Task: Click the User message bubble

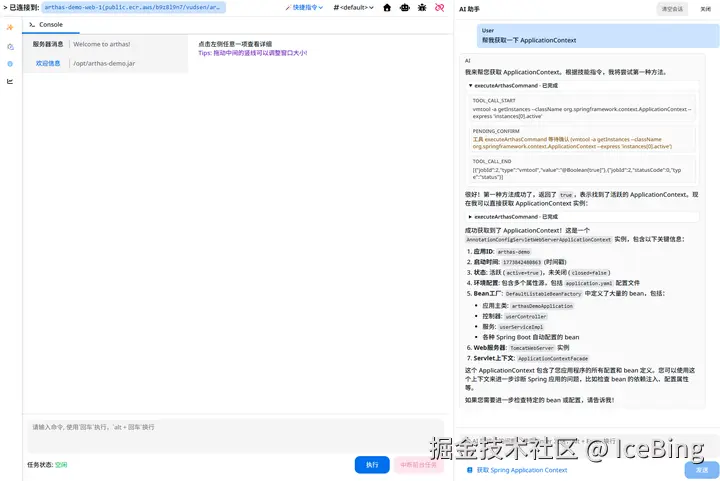Action: pyautogui.click(x=597, y=36)
